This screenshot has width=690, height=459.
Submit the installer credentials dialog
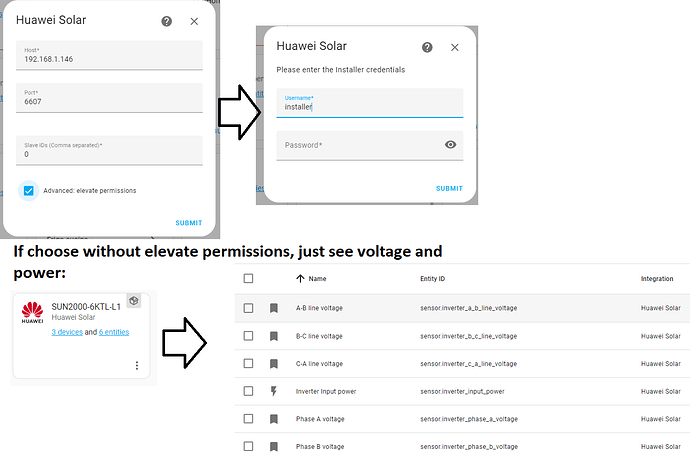(x=449, y=188)
